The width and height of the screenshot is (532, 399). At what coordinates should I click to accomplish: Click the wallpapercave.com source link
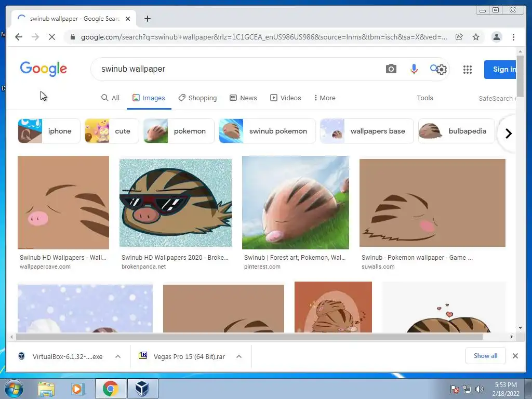(45, 267)
